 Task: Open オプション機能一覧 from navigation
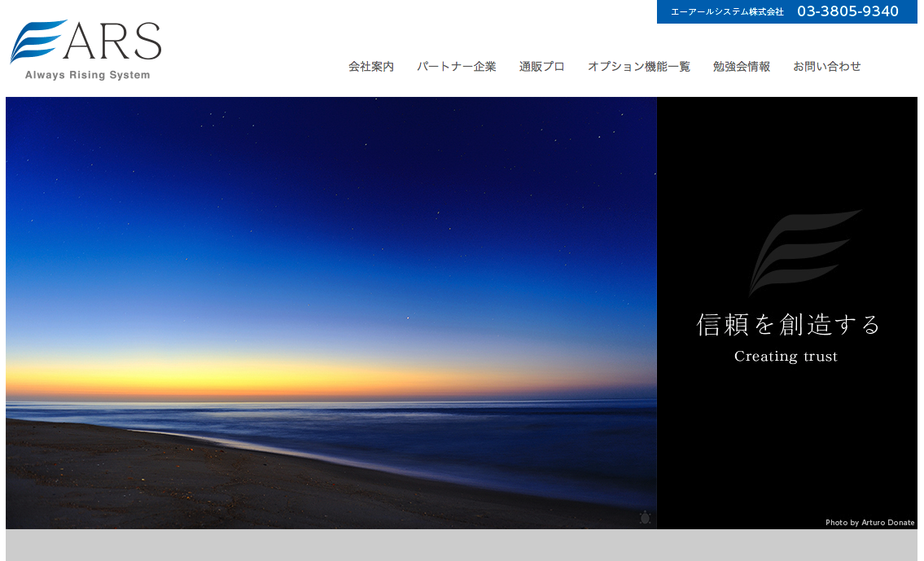[x=639, y=67]
